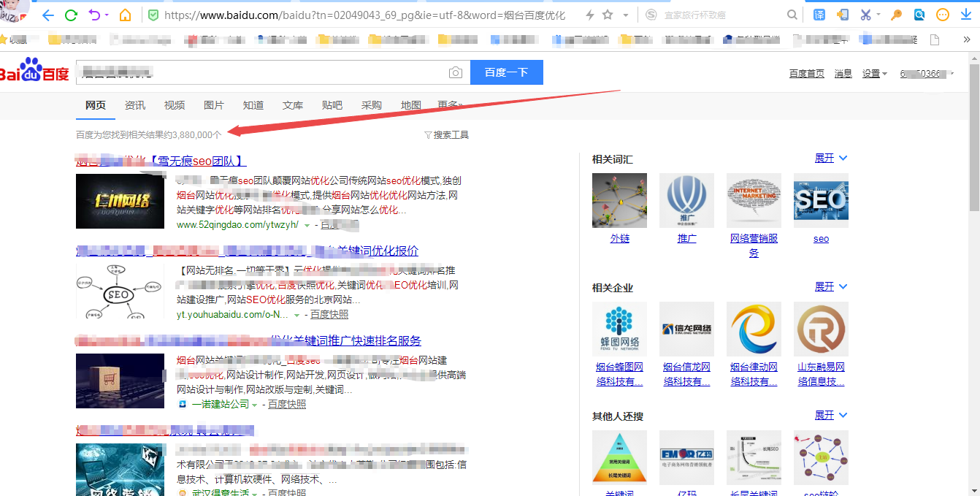
Task: Click the 信川网络 result thumbnail
Action: [120, 201]
